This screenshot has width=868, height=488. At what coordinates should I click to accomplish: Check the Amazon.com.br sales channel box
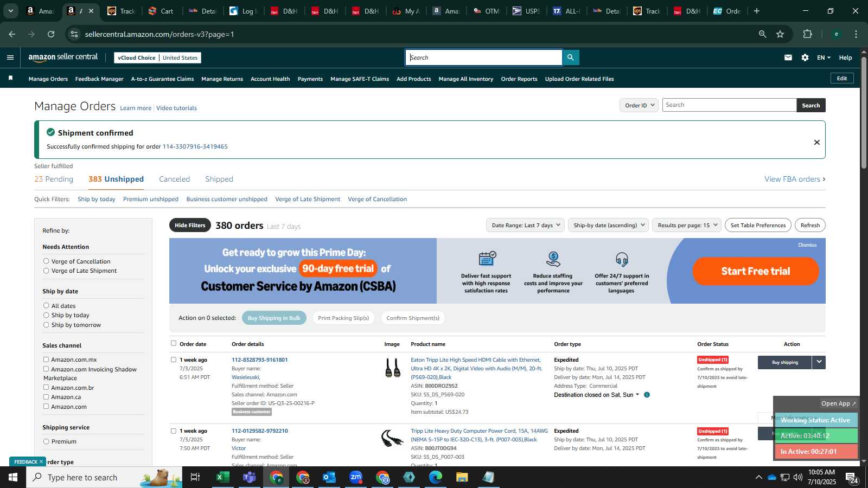tap(46, 387)
